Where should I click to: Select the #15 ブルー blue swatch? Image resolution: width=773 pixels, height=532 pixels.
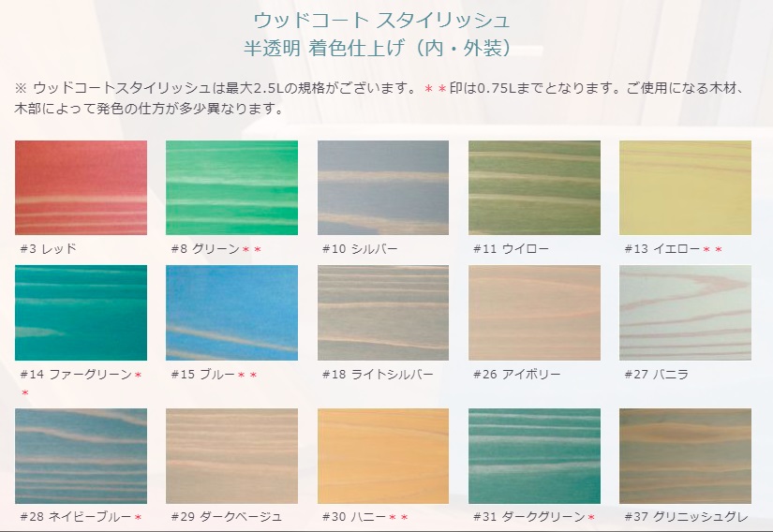click(x=231, y=313)
